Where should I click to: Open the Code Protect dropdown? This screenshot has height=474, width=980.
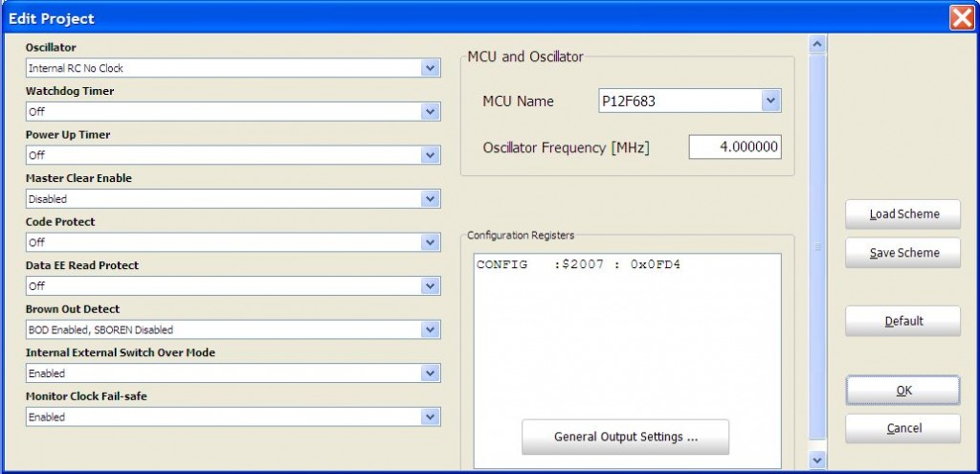pyautogui.click(x=430, y=242)
